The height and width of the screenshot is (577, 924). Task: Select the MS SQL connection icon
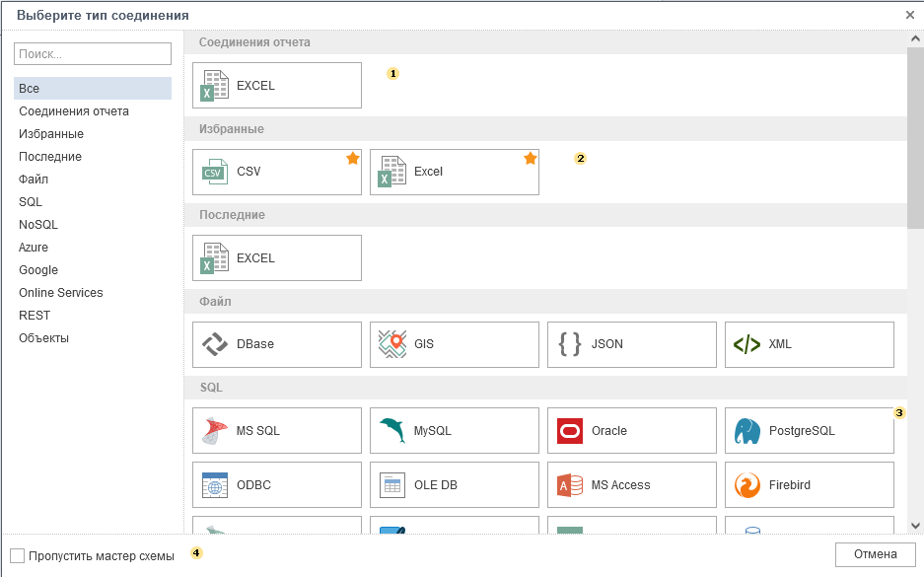tap(215, 431)
